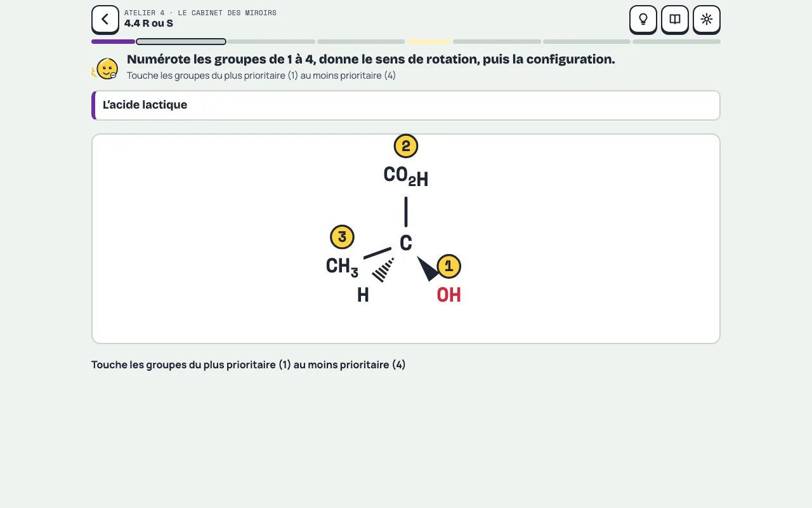
Task: Click the 'Numérote les groupes' instruction heading
Action: (x=371, y=60)
